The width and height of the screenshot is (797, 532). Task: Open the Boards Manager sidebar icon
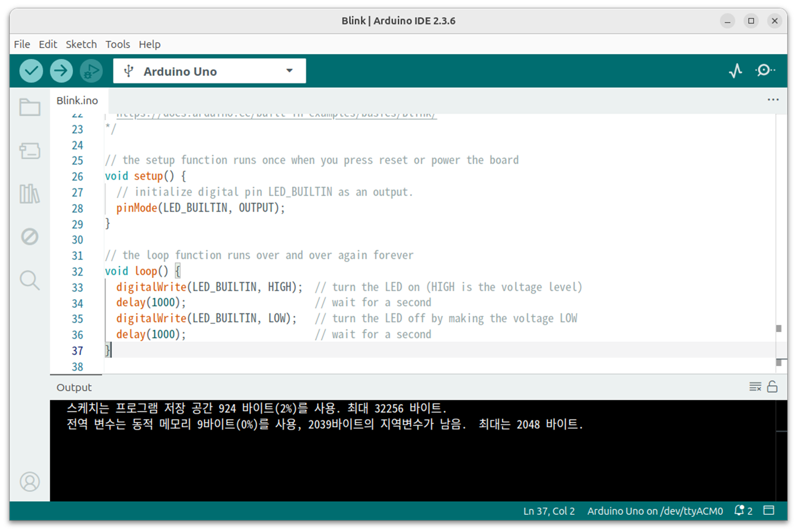click(30, 151)
